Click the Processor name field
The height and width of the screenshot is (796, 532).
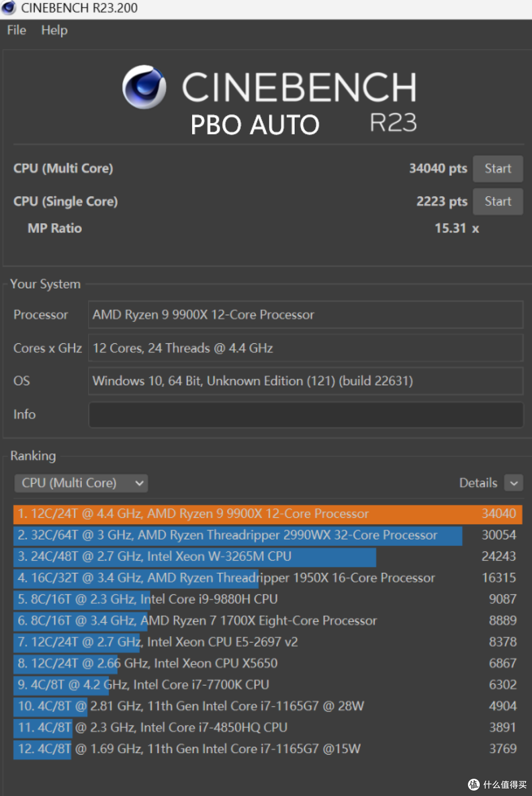click(x=305, y=314)
